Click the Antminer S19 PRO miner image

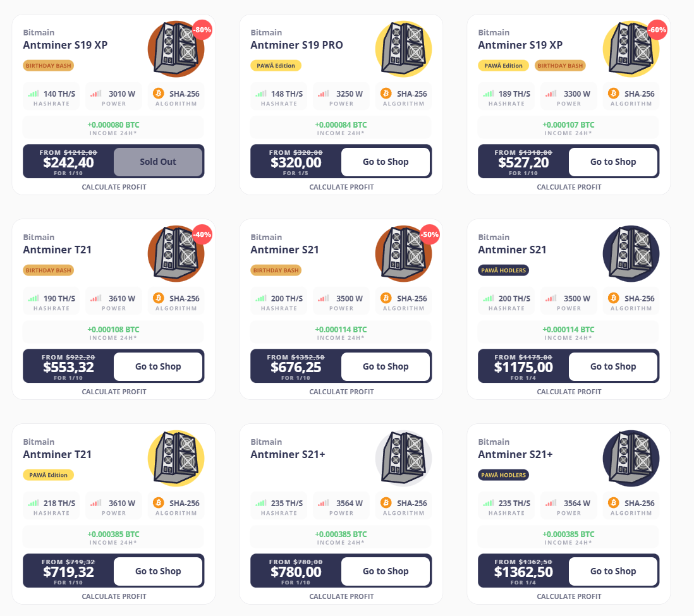click(x=404, y=49)
